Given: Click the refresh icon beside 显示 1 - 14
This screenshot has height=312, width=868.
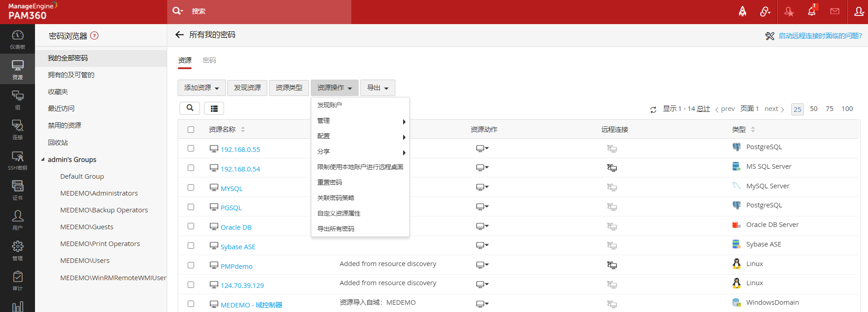Looking at the screenshot, I should point(653,110).
